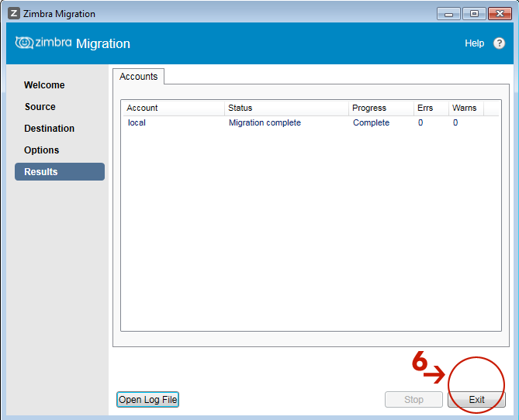
Task: Maximize the Zimbra Migration window
Action: [x=474, y=14]
